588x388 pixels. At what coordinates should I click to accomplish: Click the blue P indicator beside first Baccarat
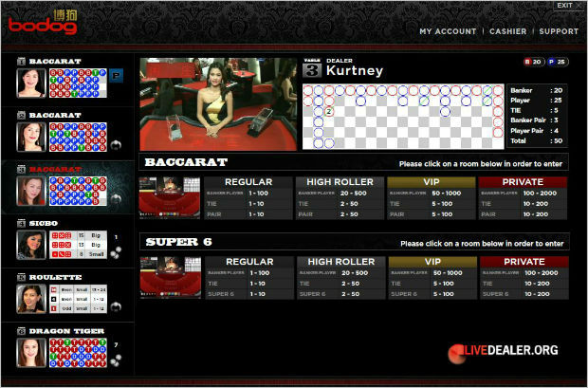pyautogui.click(x=117, y=76)
